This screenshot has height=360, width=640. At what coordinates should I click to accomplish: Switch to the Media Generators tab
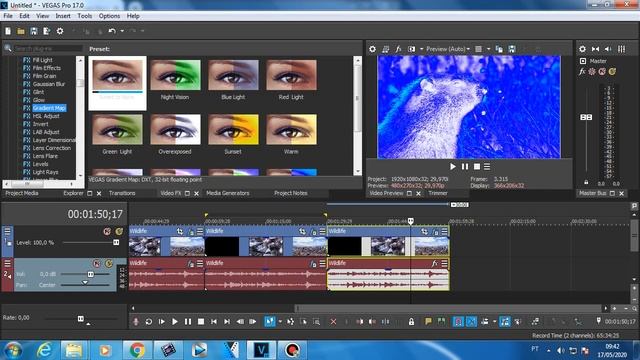[x=228, y=193]
